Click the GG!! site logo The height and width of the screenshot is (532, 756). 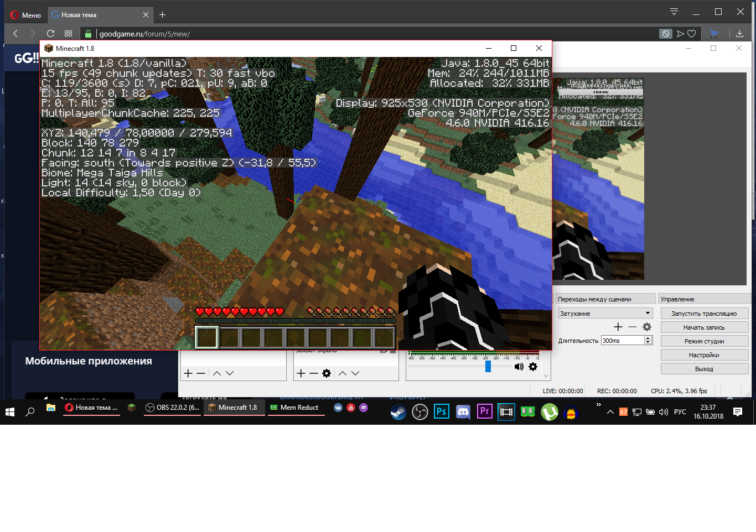click(x=26, y=58)
